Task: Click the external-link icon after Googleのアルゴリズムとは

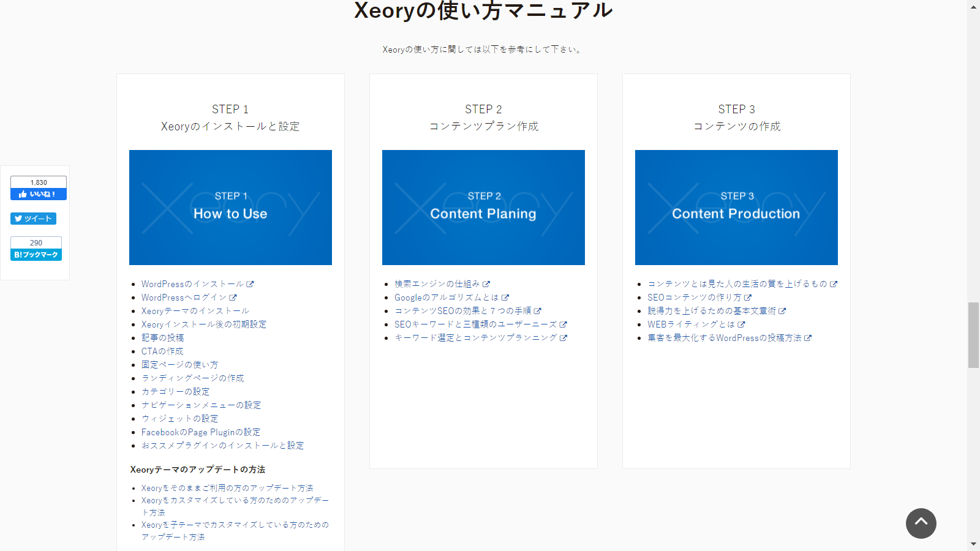Action: [505, 298]
